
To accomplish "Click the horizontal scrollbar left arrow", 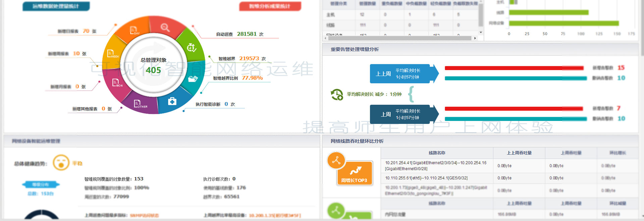I will 325,38.
